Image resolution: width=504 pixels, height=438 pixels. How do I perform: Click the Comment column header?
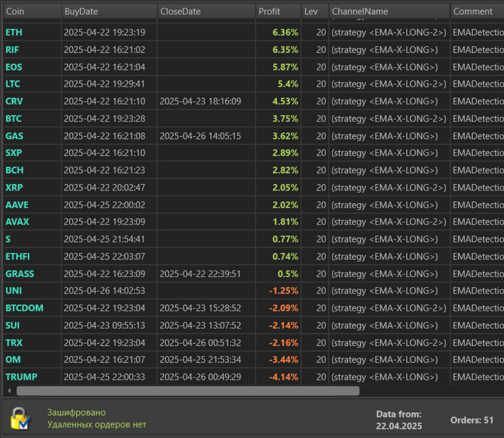[477, 11]
